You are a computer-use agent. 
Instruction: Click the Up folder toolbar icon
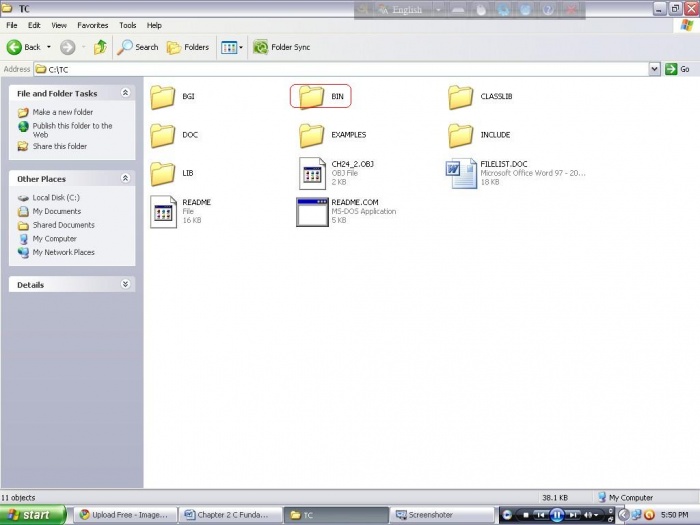100,47
